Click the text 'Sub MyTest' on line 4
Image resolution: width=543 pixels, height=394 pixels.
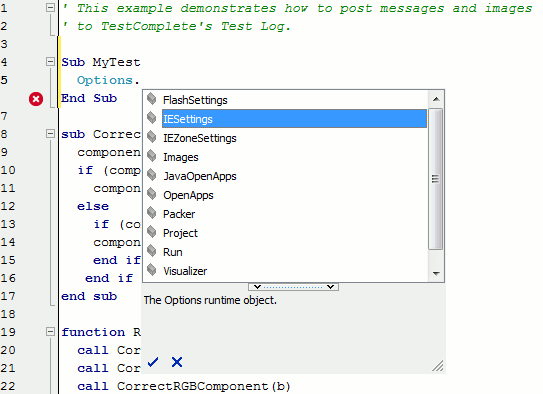(x=101, y=62)
